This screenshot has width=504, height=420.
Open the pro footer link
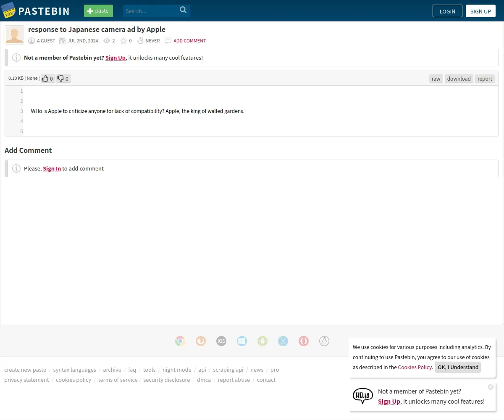[275, 370]
